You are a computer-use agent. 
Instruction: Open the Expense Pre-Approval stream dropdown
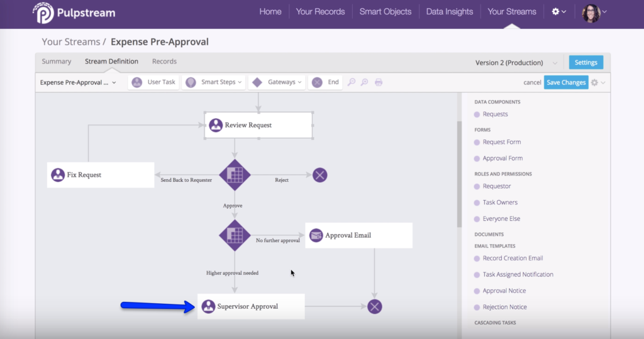pyautogui.click(x=78, y=82)
